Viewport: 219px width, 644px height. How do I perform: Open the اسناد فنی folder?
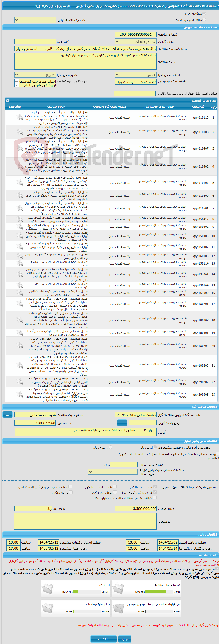pos(47,589)
